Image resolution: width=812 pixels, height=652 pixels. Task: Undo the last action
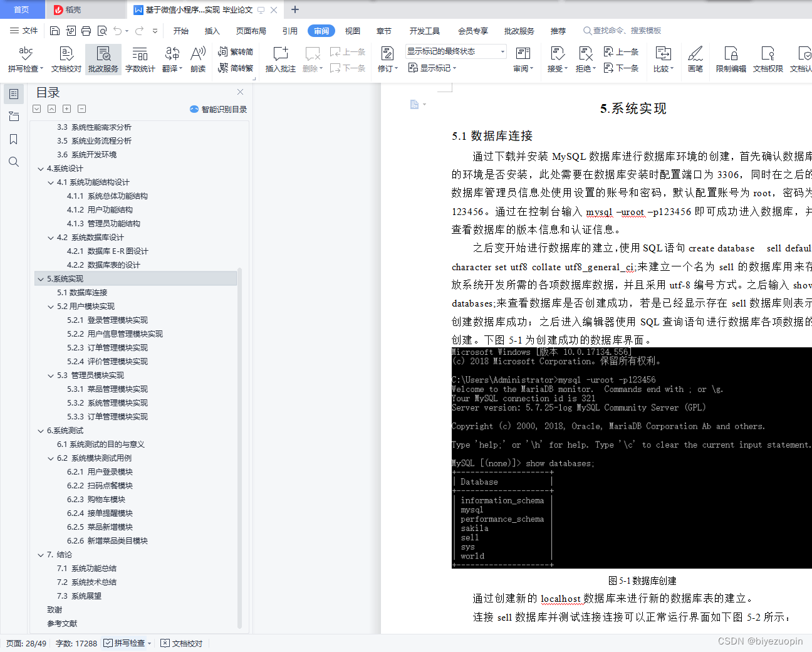[117, 31]
